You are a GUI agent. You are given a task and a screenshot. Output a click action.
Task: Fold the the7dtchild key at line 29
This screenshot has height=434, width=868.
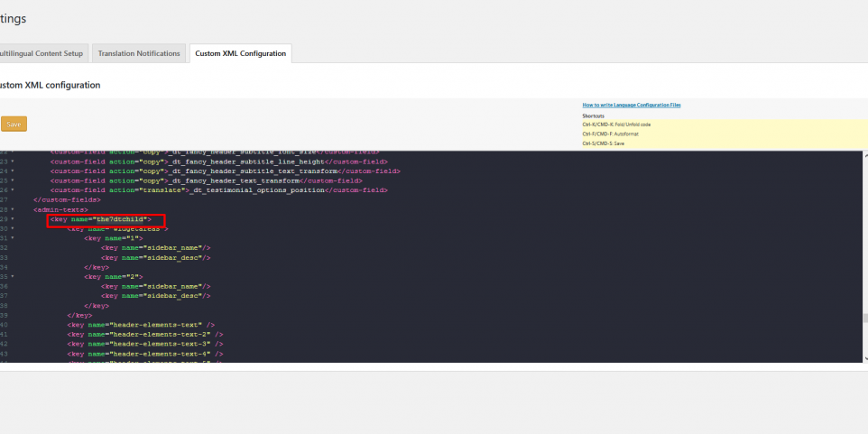point(13,219)
